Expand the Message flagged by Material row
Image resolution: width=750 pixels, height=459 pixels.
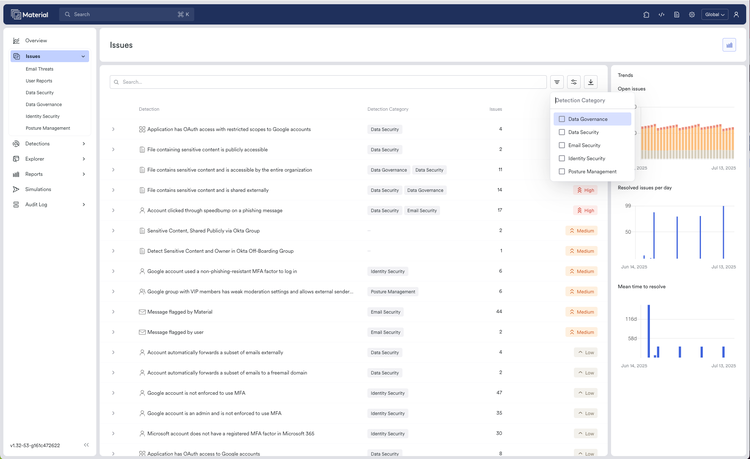[113, 312]
